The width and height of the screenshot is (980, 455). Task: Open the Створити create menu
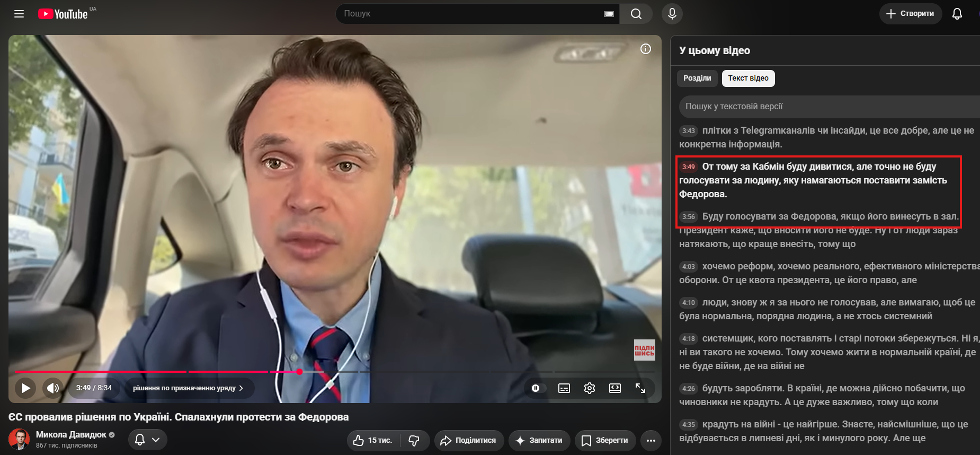coord(911,14)
